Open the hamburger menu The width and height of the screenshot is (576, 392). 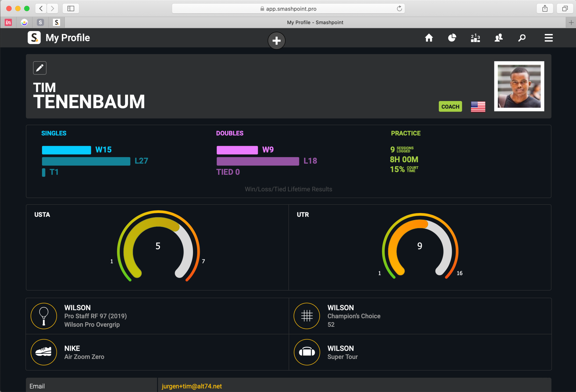tap(549, 38)
